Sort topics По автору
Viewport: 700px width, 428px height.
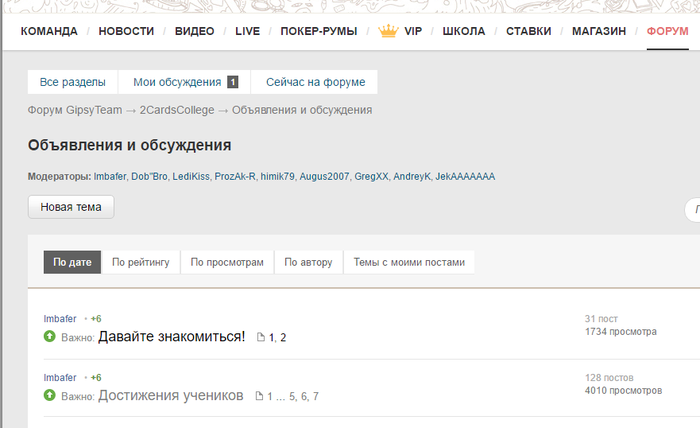[308, 262]
